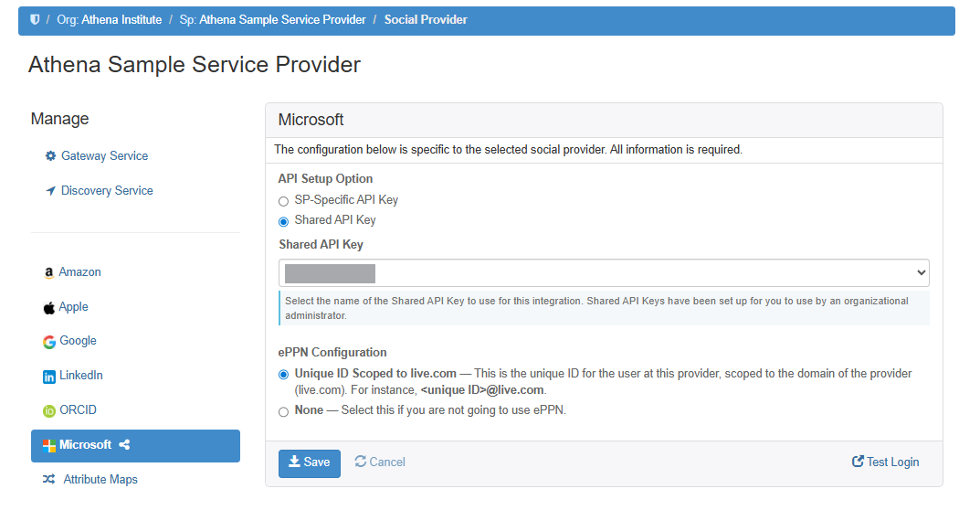Click the Gateway Service gear icon
Image resolution: width=980 pixels, height=510 pixels.
[50, 156]
